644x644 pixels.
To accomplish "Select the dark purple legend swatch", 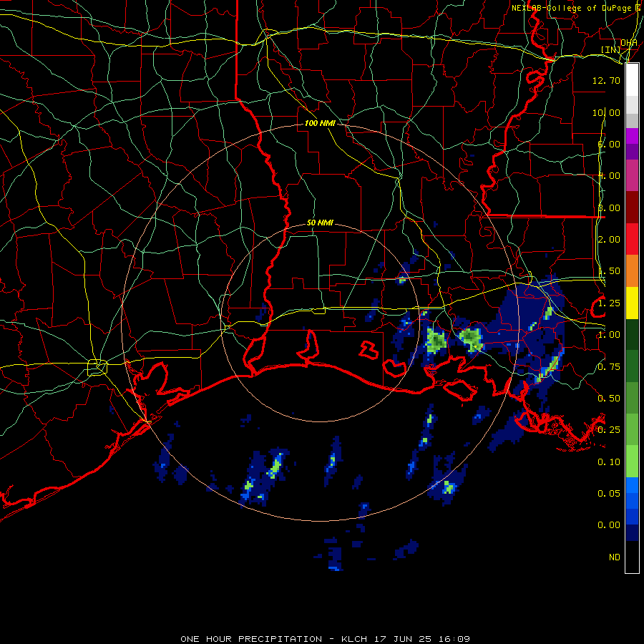I will coord(632,152).
